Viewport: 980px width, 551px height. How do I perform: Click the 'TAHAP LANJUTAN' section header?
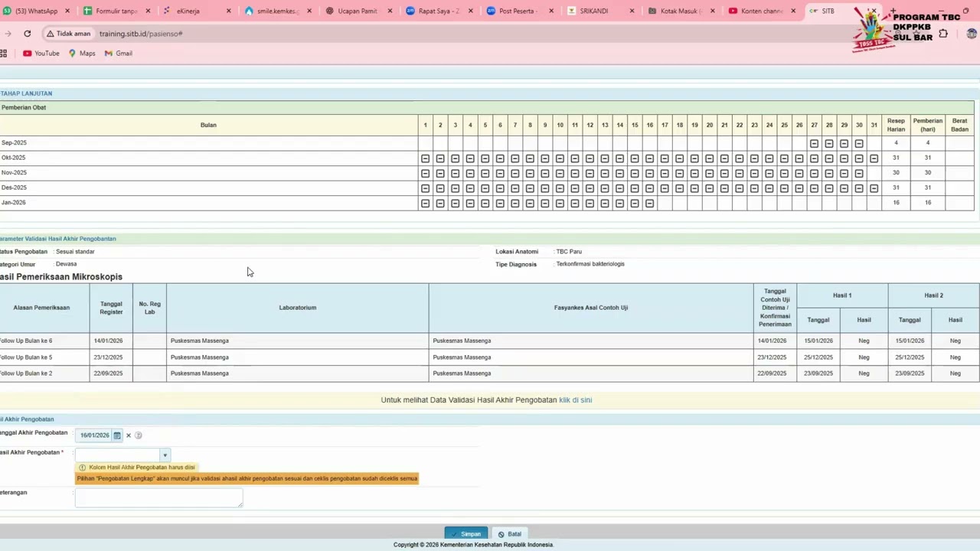click(x=26, y=93)
